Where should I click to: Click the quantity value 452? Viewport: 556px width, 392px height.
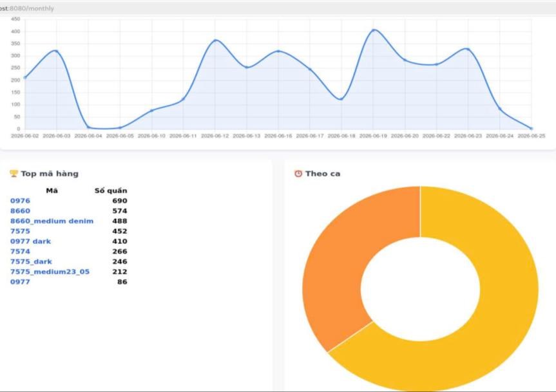120,231
